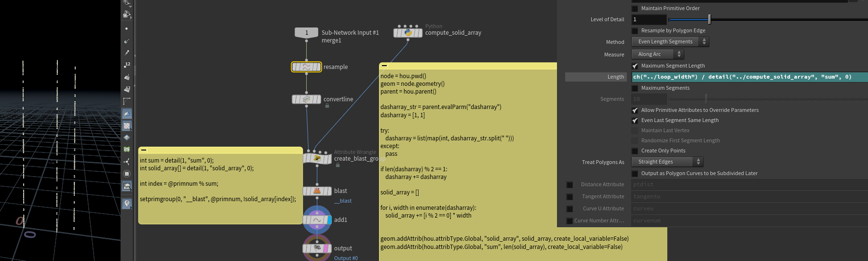Toggle the Distance Attribute checkbox

pyautogui.click(x=570, y=185)
